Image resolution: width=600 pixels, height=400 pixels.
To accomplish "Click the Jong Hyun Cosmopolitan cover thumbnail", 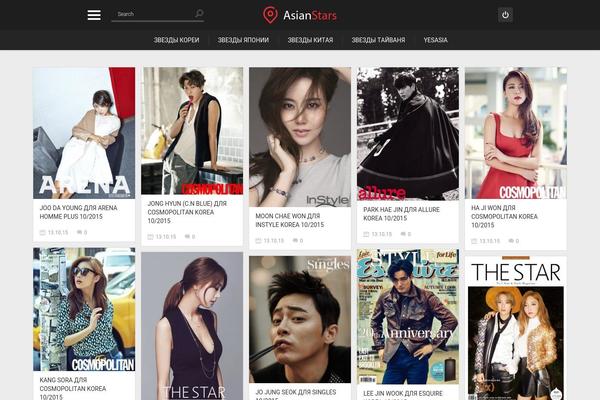I will [192, 131].
